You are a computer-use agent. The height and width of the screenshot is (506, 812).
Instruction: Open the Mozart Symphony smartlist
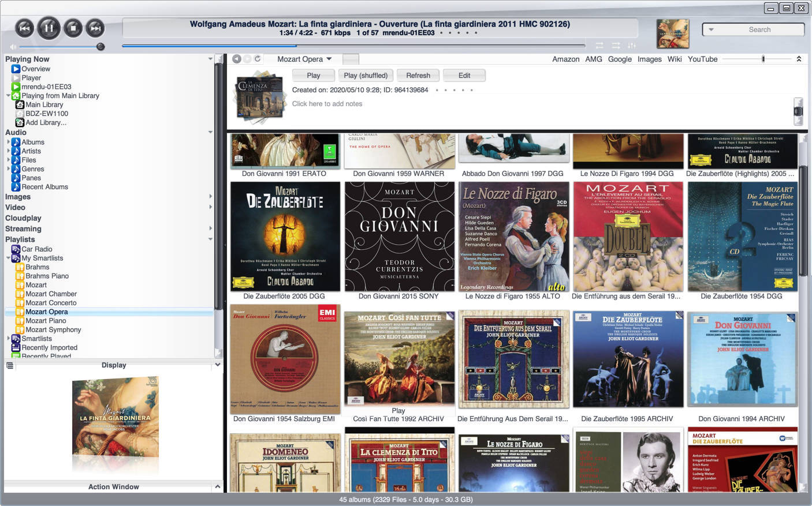pos(53,329)
